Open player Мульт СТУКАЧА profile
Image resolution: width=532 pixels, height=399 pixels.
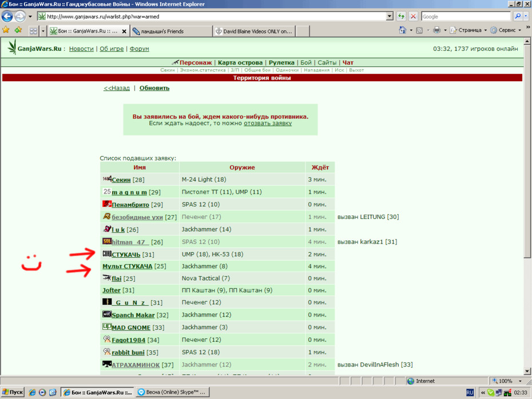click(127, 266)
